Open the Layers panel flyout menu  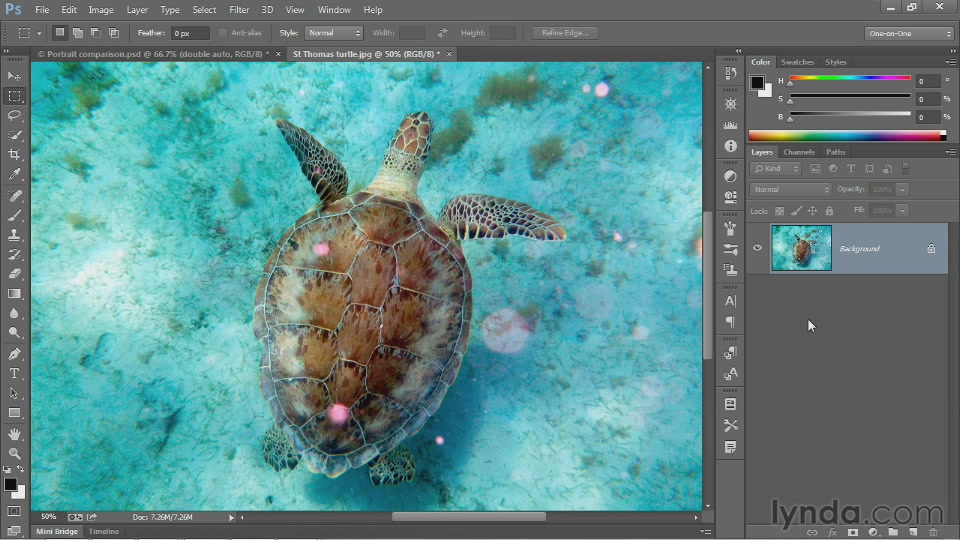pos(950,152)
